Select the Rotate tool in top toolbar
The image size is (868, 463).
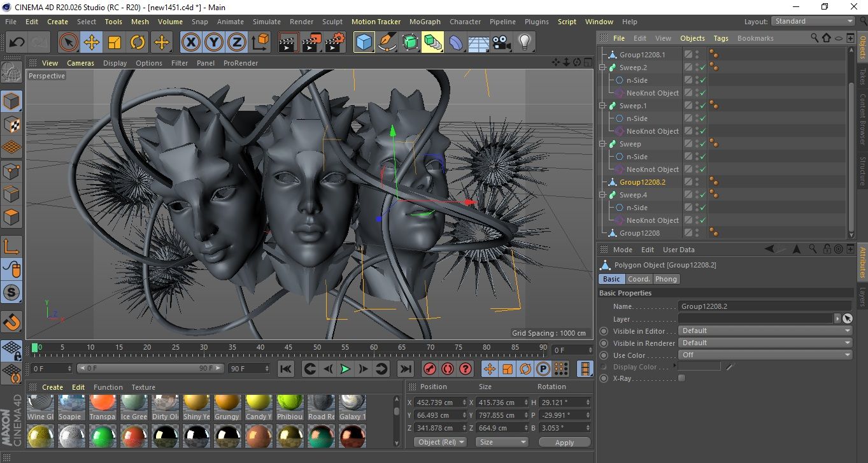(138, 43)
